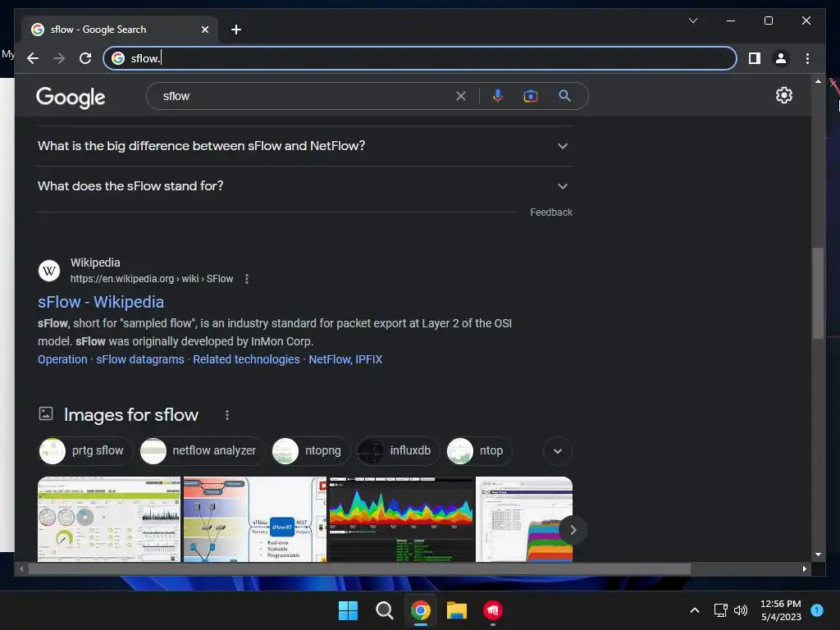Open notification badge in taskbar
Screen dimensions: 840x630
816,610
